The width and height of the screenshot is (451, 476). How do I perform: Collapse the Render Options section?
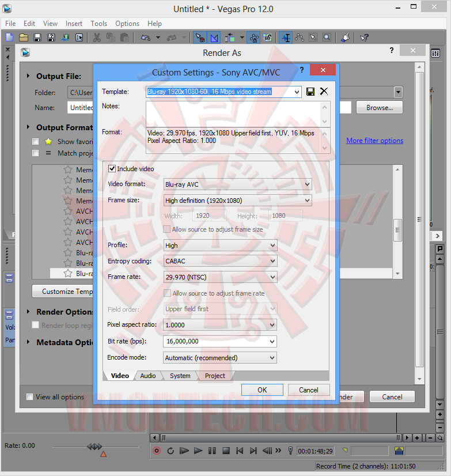[x=28, y=312]
